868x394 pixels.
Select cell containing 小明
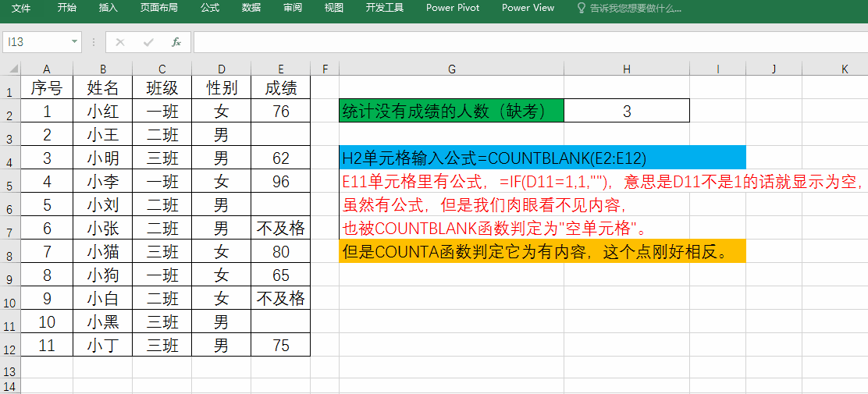[103, 158]
